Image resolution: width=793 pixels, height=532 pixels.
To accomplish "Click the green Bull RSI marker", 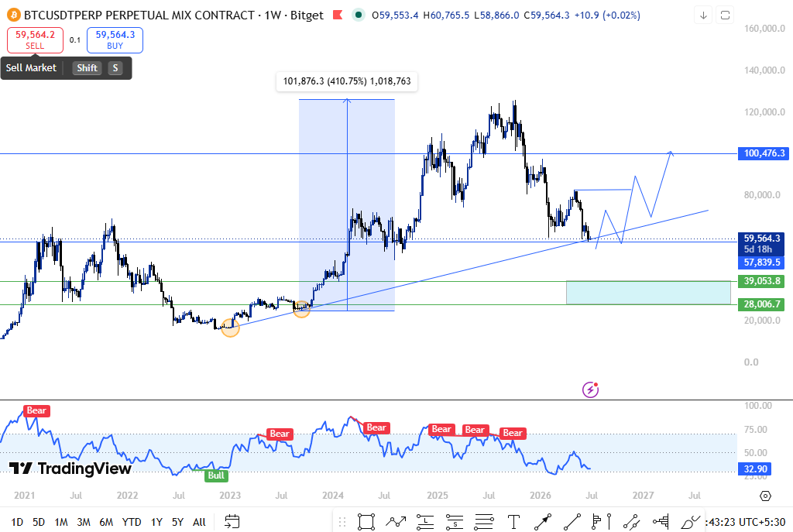I will (x=216, y=475).
